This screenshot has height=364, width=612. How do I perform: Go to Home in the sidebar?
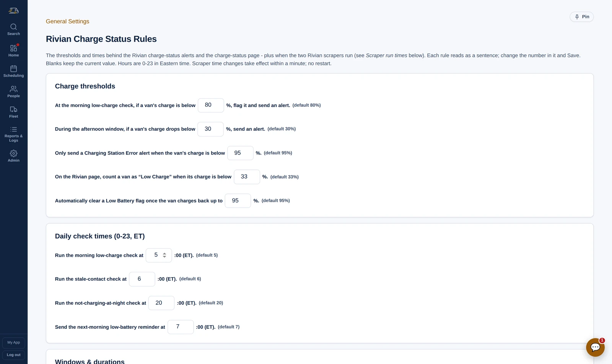(14, 51)
